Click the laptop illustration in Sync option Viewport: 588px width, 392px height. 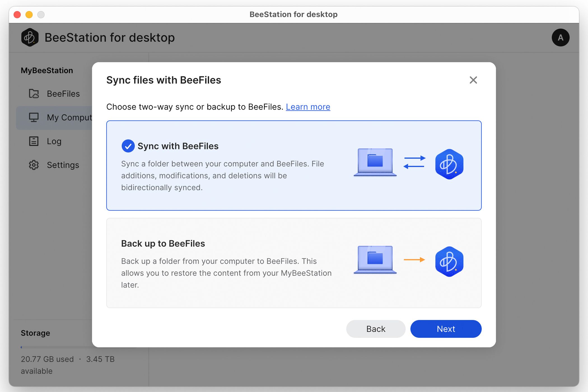pyautogui.click(x=375, y=162)
